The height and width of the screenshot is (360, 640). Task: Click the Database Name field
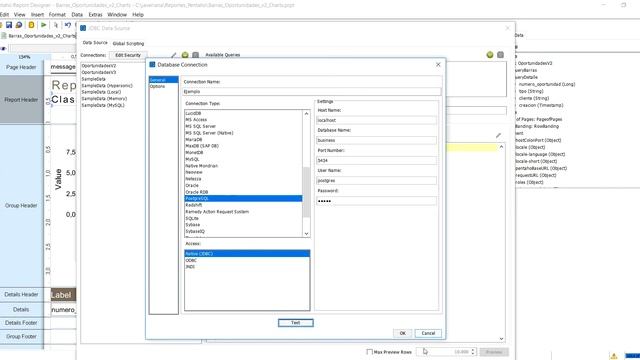(x=376, y=140)
